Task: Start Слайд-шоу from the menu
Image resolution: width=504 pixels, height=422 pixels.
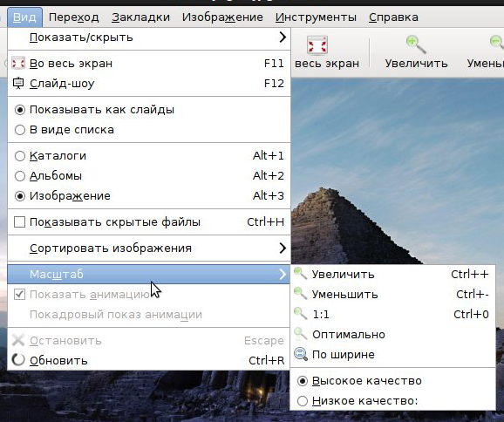Action: pyautogui.click(x=149, y=83)
